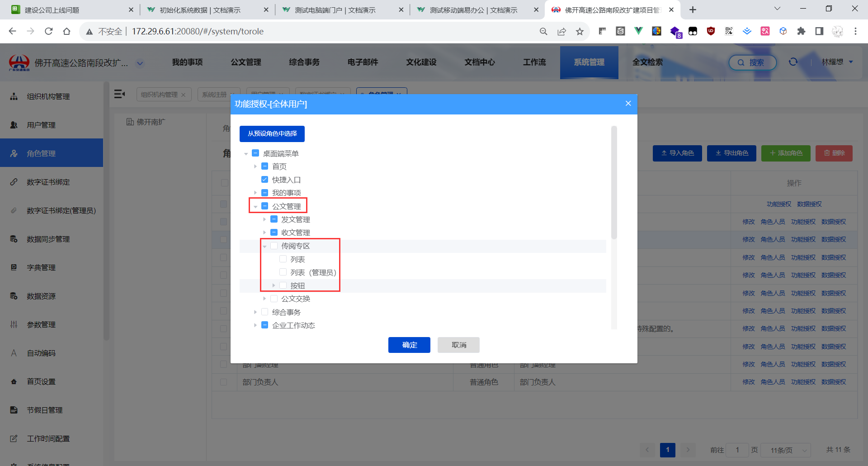Collapse the sidebar menu toggle icon
Viewport: 868px width, 466px height.
[x=119, y=94]
